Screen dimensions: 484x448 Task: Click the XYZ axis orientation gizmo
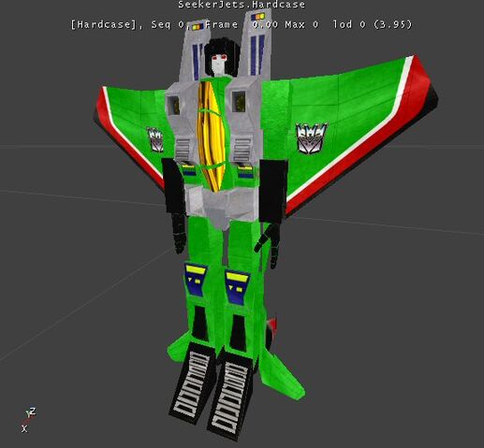tap(28, 420)
